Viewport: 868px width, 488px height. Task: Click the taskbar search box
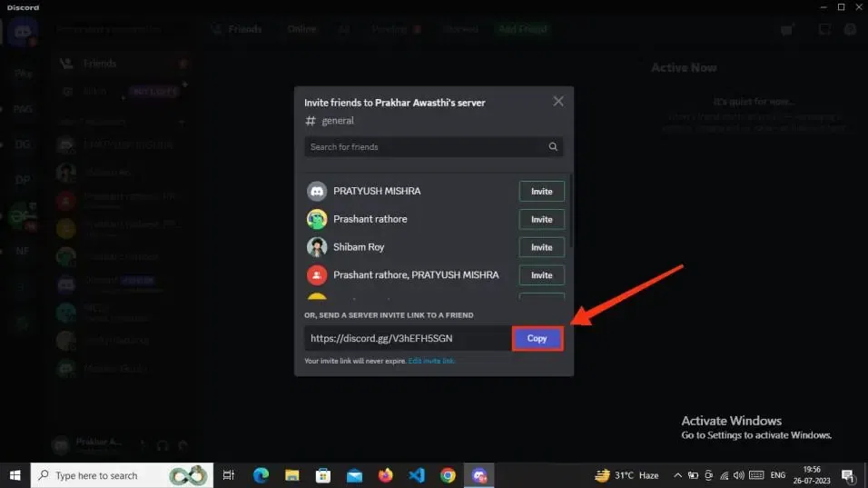coord(122,475)
